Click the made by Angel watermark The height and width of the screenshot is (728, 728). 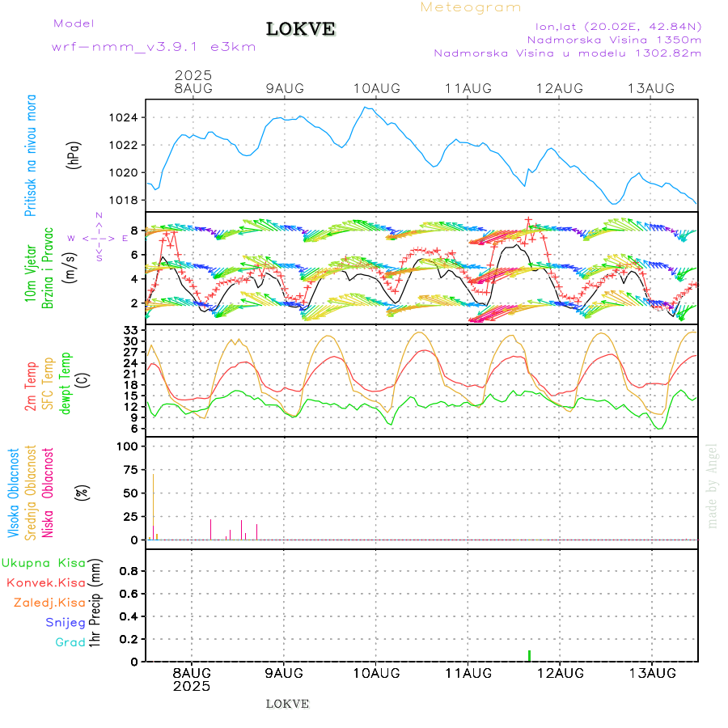point(713,485)
